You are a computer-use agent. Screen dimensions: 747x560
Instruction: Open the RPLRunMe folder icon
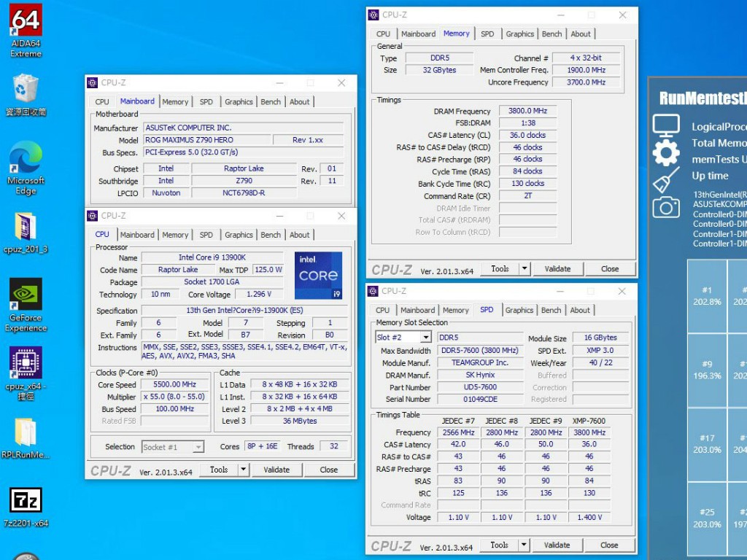[26, 432]
